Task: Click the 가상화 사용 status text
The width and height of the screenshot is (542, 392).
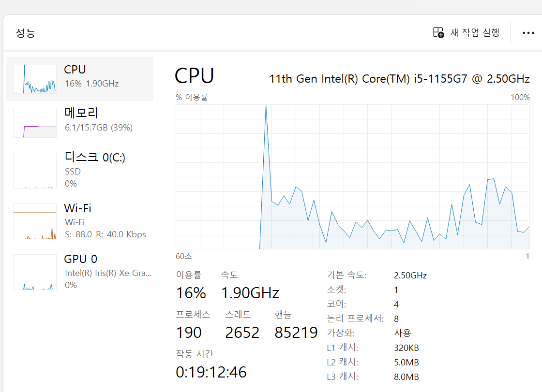Action: [402, 333]
